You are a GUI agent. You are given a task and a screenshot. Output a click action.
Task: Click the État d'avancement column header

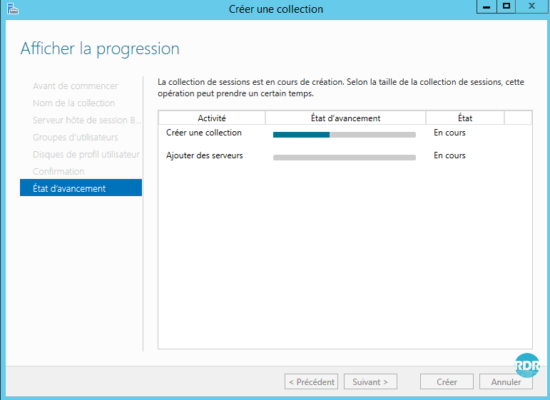click(x=346, y=118)
